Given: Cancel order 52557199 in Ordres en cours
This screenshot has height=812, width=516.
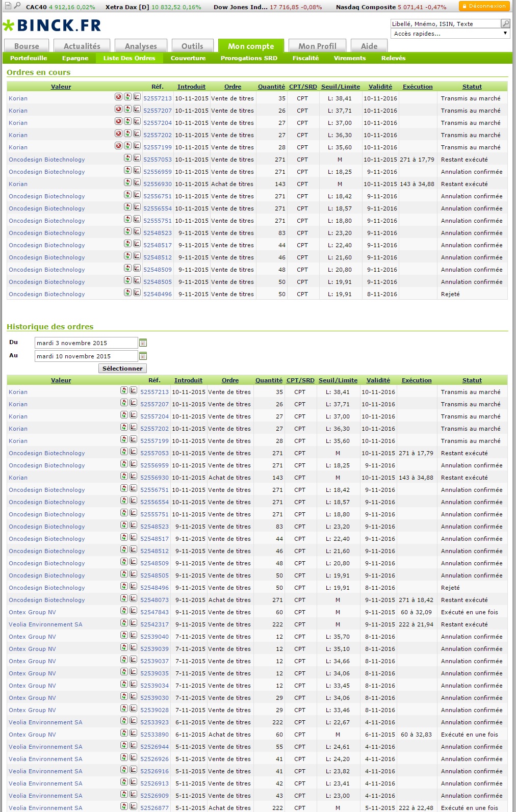Looking at the screenshot, I should pos(118,146).
